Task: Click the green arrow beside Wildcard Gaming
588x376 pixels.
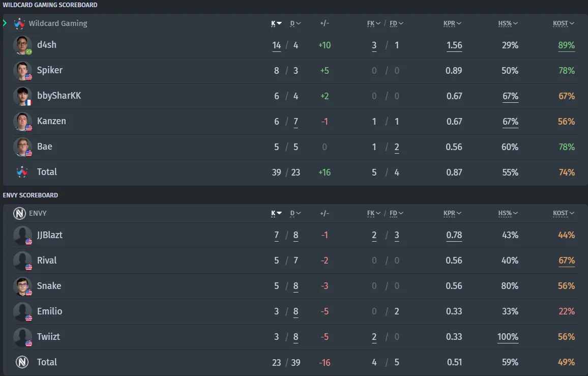Action: click(5, 23)
